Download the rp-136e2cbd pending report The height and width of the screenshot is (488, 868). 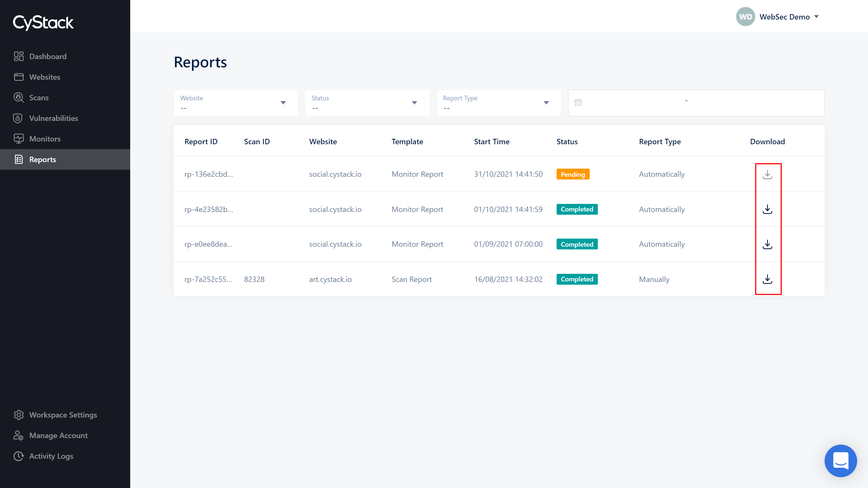point(768,174)
